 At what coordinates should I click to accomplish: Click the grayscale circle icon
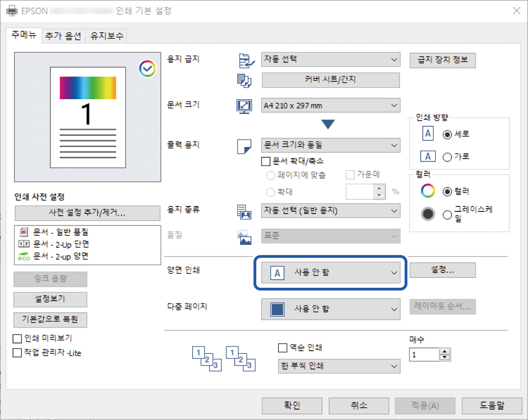tap(427, 214)
